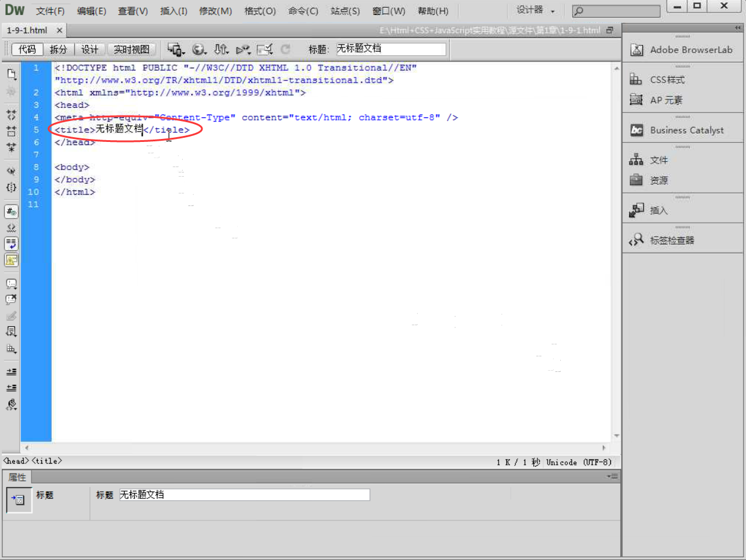The image size is (746, 560).
Task: Click the top search field
Action: pos(616,11)
